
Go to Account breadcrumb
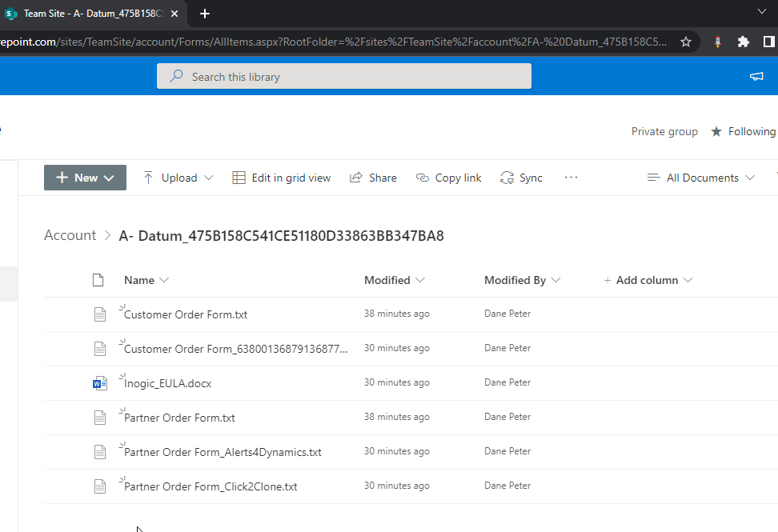[x=70, y=235]
